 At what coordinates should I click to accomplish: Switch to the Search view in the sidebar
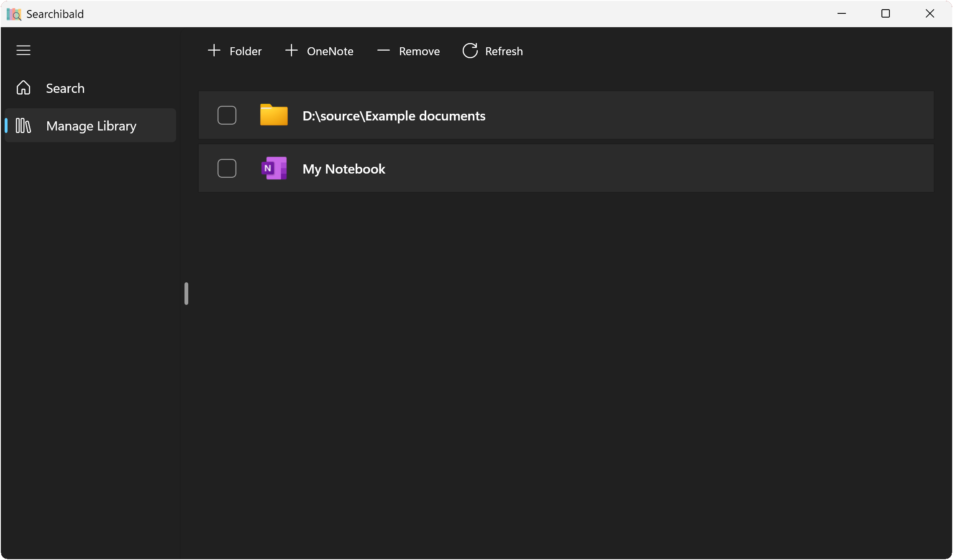pos(65,88)
